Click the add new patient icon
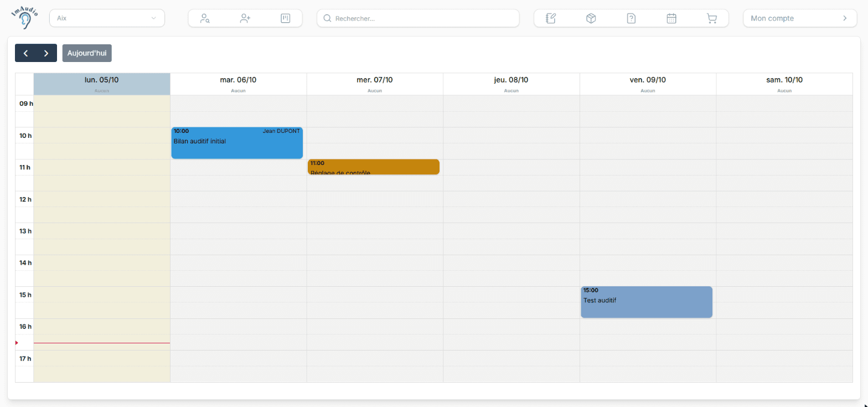Image resolution: width=868 pixels, height=407 pixels. pos(245,18)
